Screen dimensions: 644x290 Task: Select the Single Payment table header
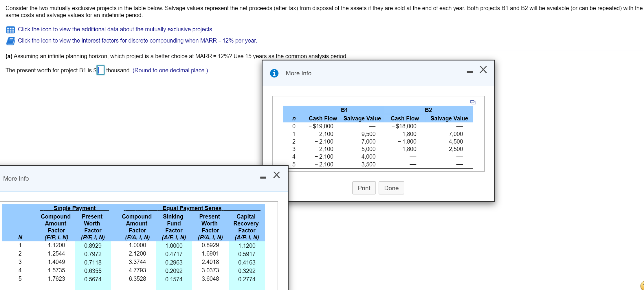[x=74, y=208]
